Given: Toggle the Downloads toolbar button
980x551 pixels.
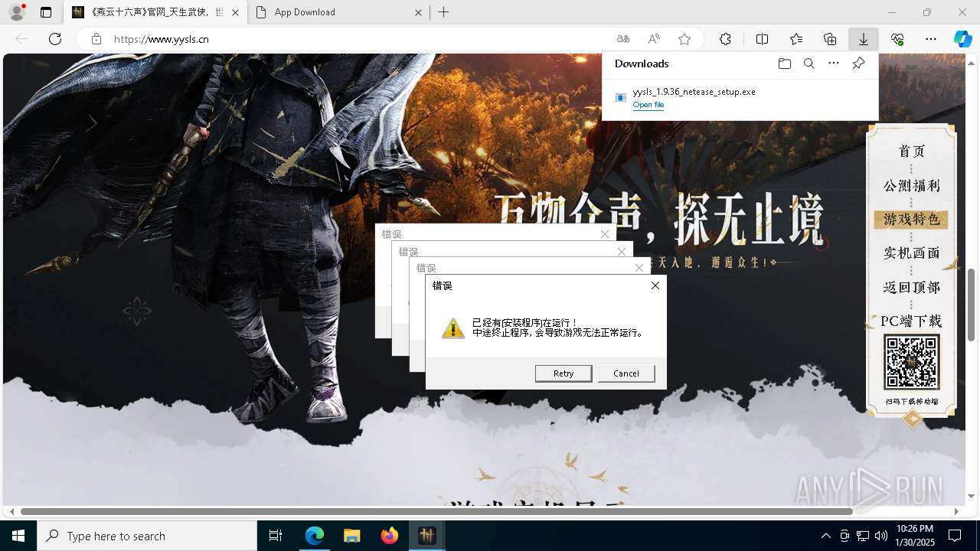Looking at the screenshot, I should point(864,39).
